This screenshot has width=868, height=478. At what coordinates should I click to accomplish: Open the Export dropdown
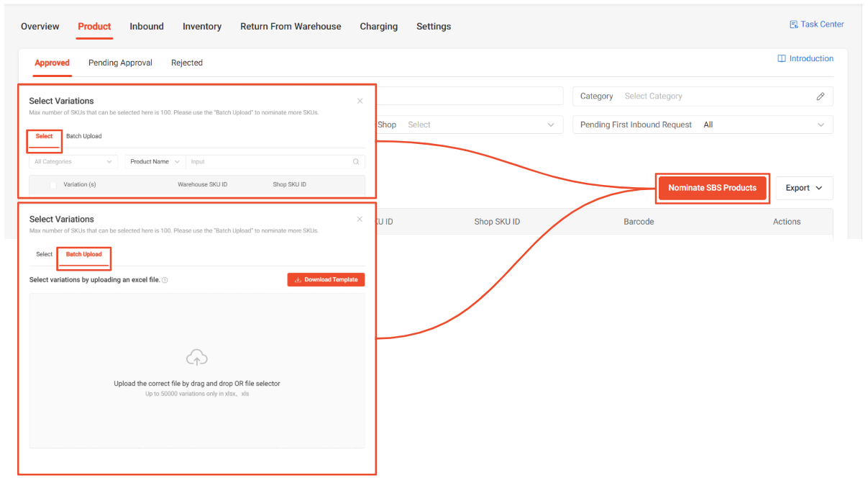pos(804,188)
